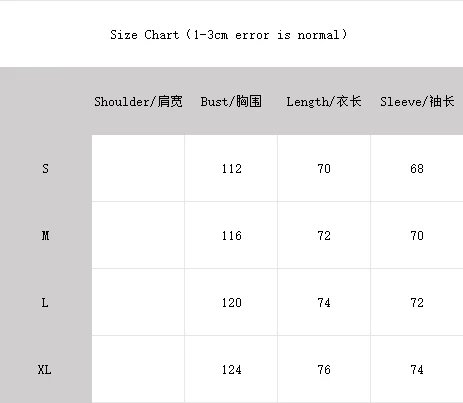Select the Length/衣长 column header

(x=324, y=101)
